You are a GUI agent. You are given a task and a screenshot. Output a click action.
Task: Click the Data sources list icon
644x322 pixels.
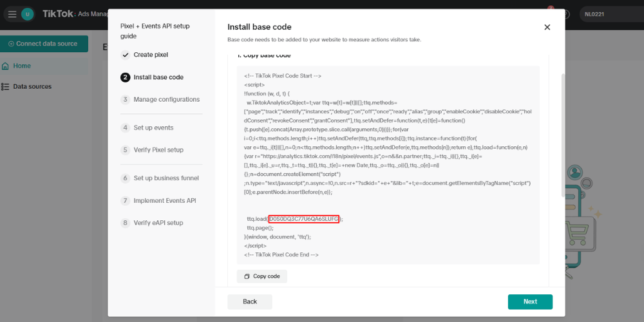tap(5, 87)
